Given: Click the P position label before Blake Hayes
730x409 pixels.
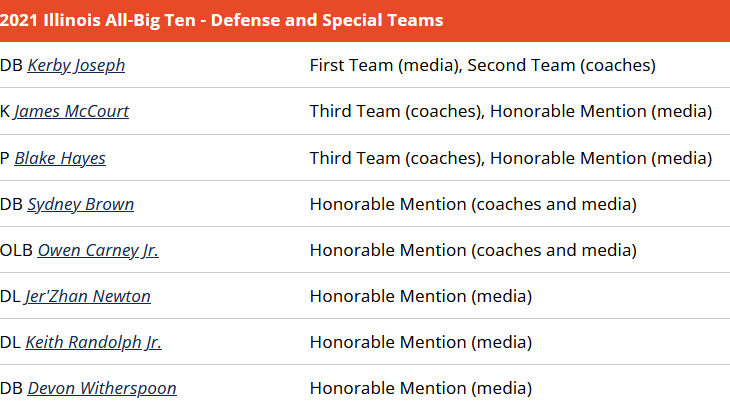Looking at the screenshot, I should tap(5, 158).
